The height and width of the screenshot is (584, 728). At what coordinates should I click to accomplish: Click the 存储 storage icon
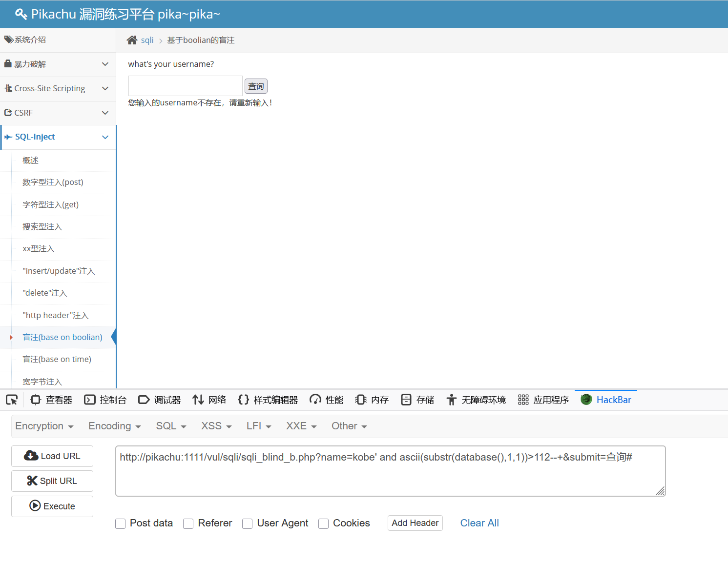pyautogui.click(x=406, y=400)
